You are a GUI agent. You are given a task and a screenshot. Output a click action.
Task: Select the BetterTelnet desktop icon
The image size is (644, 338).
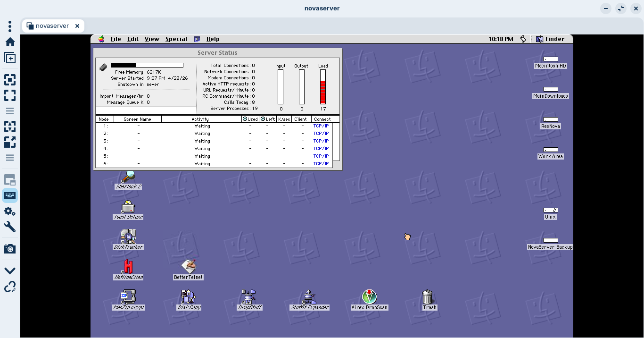coord(188,268)
